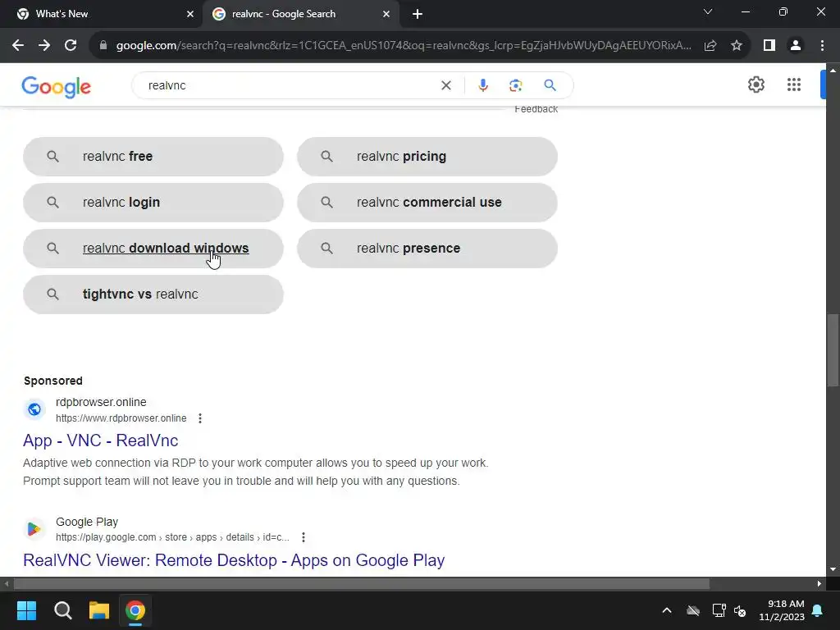Open File Explorer from the taskbar
This screenshot has width=840, height=630.
tap(99, 610)
